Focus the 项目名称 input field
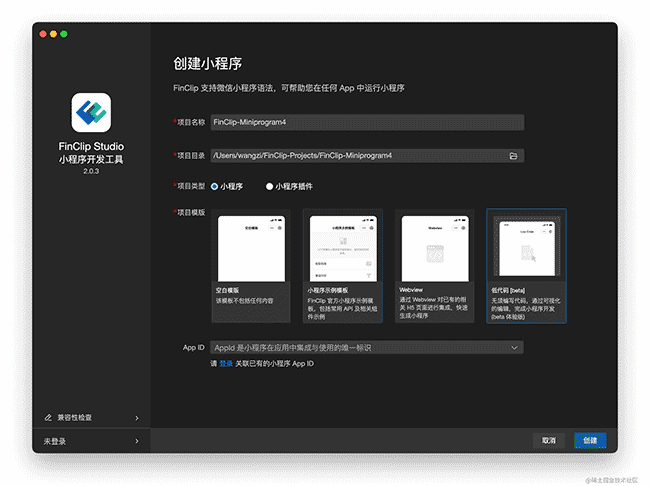The image size is (650, 486). 367,122
